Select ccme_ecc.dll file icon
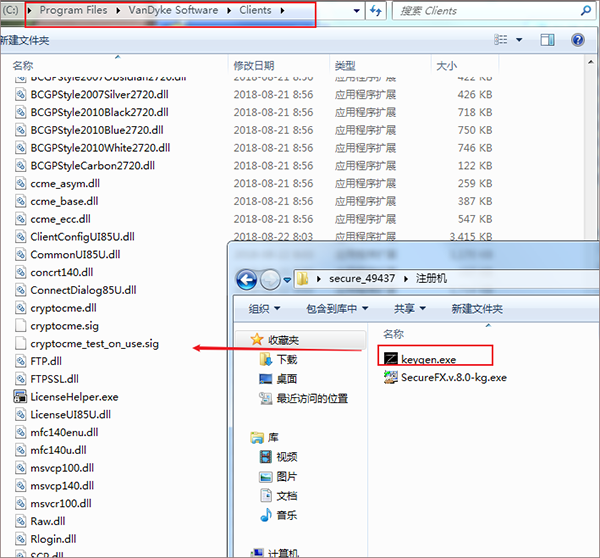 coord(20,219)
